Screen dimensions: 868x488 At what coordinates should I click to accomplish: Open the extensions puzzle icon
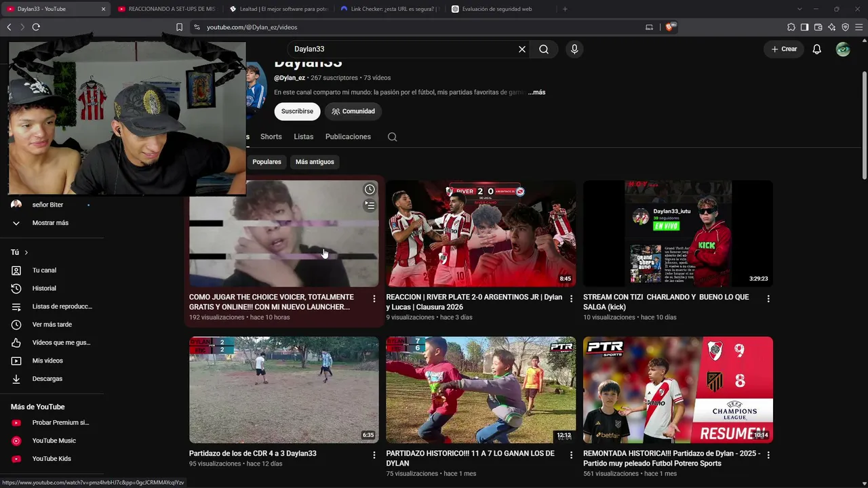[x=791, y=27]
